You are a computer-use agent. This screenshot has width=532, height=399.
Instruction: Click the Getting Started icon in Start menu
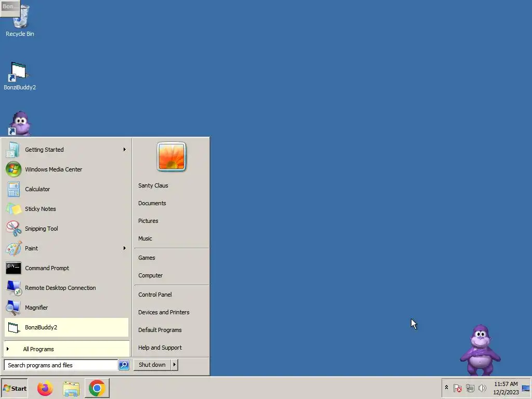13,150
